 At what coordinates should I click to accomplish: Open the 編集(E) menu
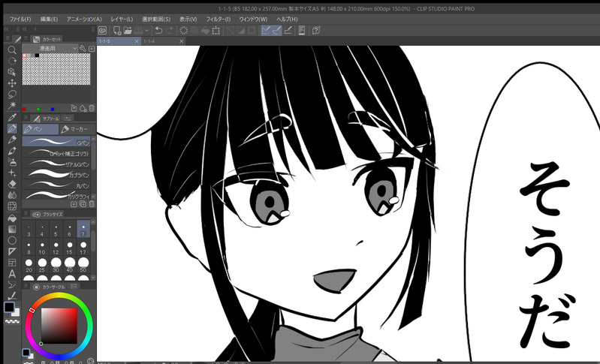tap(49, 19)
